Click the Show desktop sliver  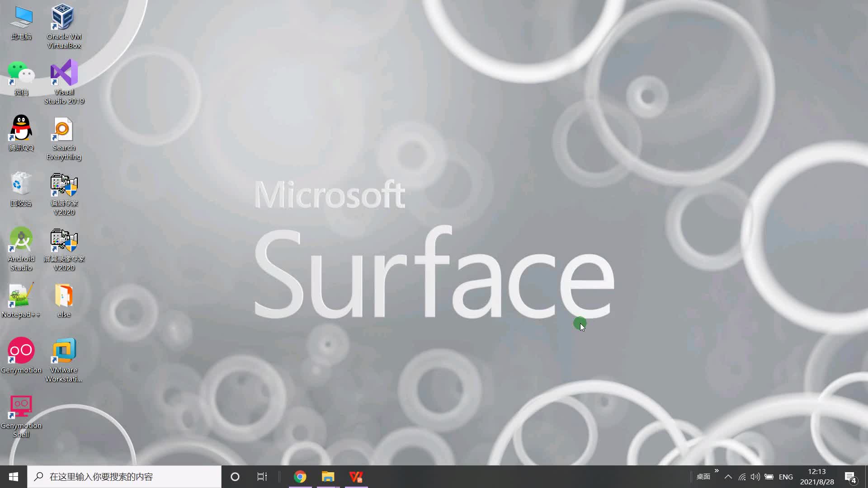click(866, 477)
